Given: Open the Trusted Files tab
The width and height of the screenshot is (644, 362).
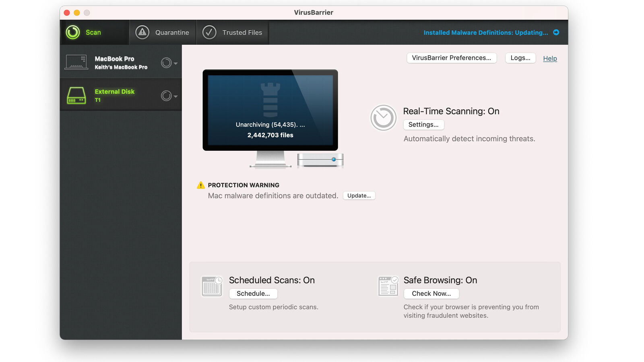Looking at the screenshot, I should pos(233,32).
